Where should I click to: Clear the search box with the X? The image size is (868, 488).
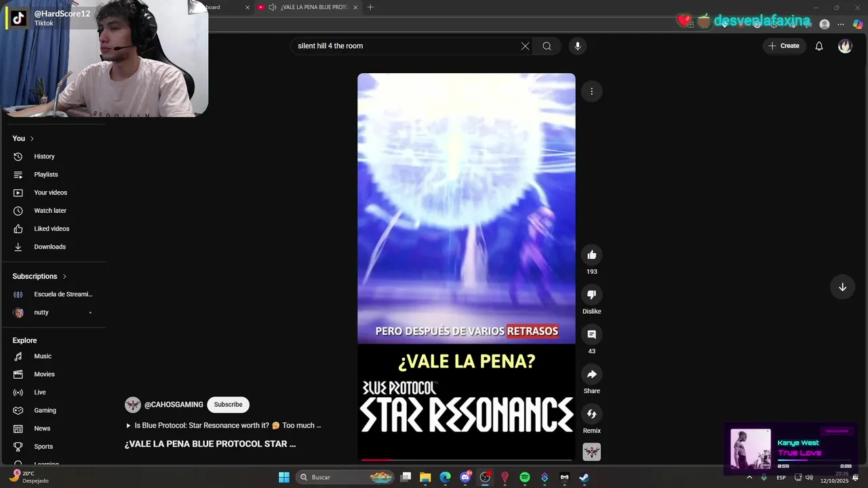point(525,46)
